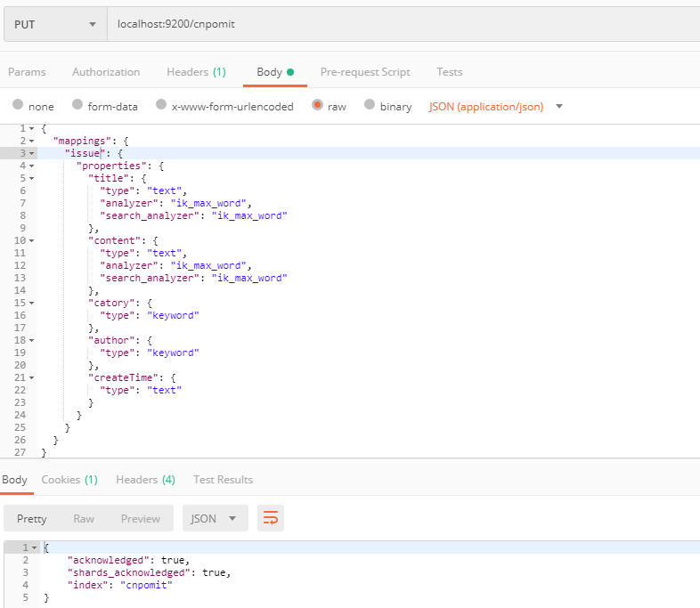
Task: Switch response view to Preview
Action: pyautogui.click(x=140, y=519)
